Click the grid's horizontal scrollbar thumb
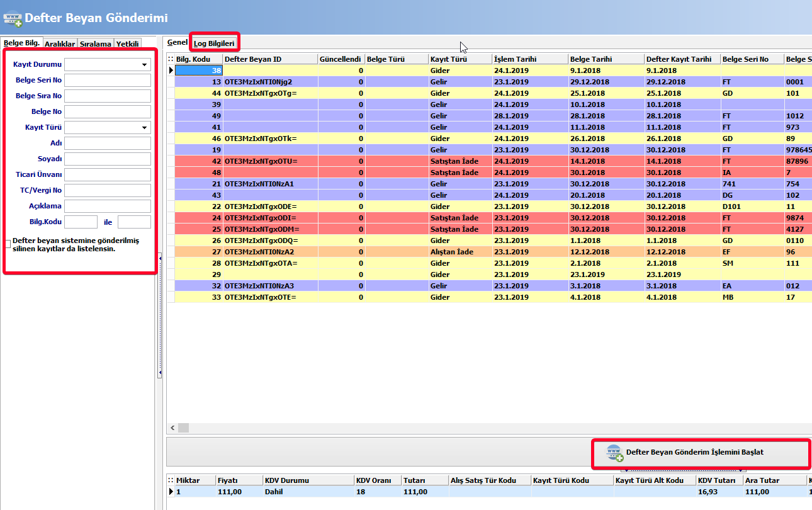This screenshot has width=812, height=510. coord(183,428)
